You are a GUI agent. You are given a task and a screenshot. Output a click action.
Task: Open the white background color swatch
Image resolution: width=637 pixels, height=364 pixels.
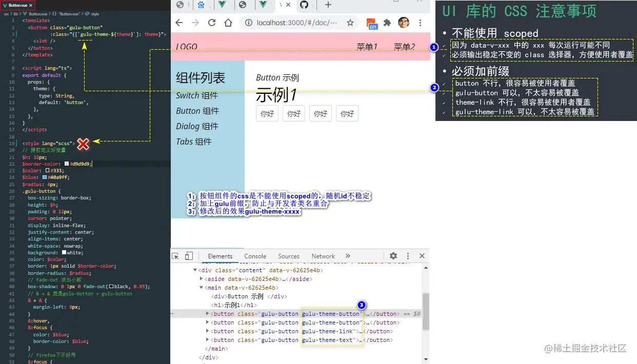pyautogui.click(x=64, y=252)
